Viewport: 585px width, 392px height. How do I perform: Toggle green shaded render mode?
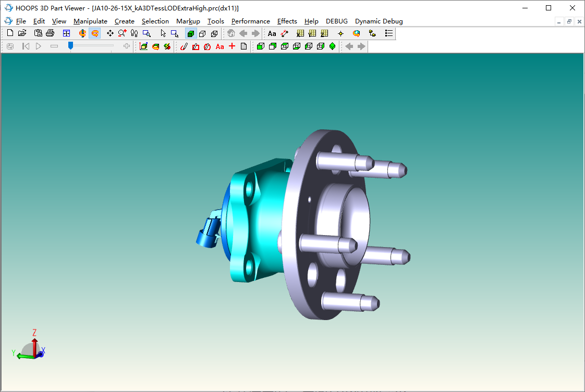[191, 33]
